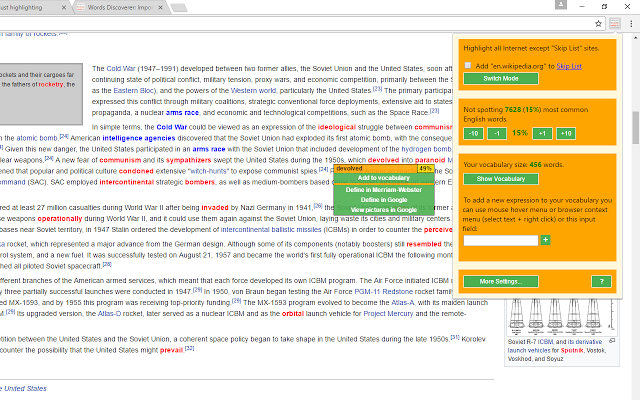Open More Settings...
This screenshot has width=640, height=400.
(x=501, y=281)
